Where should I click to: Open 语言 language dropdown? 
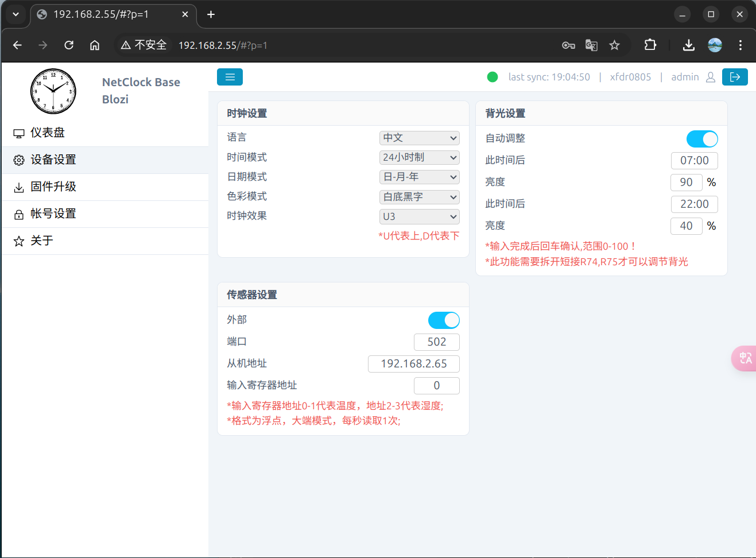tap(420, 138)
